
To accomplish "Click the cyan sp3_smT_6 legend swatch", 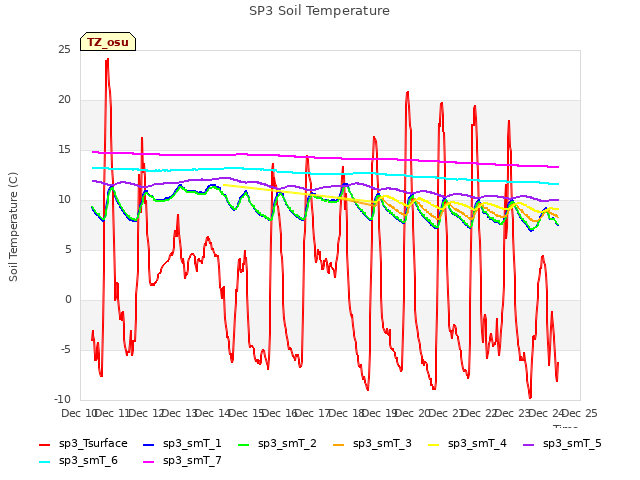I will (44, 462).
